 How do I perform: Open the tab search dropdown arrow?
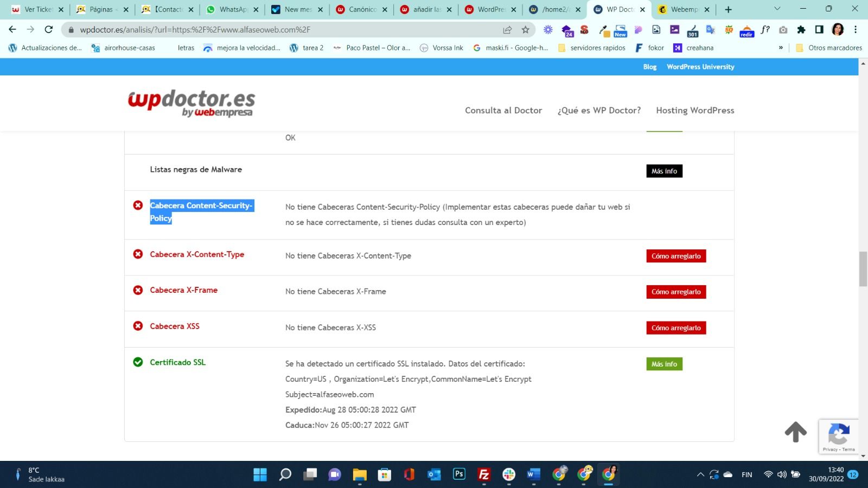[777, 9]
